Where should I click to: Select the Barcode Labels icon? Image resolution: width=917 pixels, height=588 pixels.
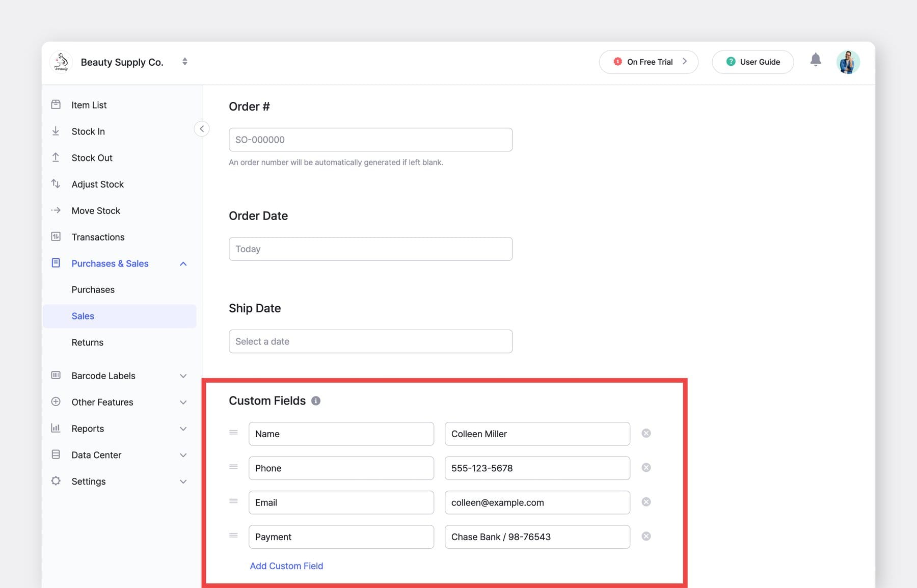coord(56,376)
